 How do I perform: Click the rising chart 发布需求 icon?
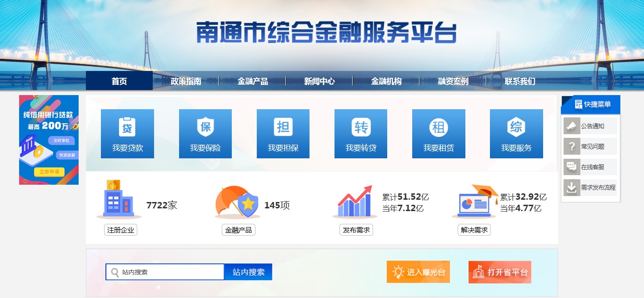(355, 202)
